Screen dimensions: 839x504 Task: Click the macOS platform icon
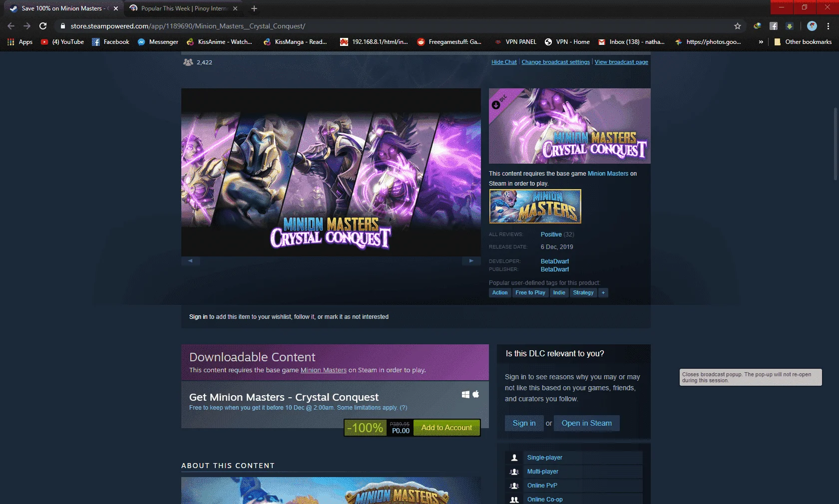(476, 394)
